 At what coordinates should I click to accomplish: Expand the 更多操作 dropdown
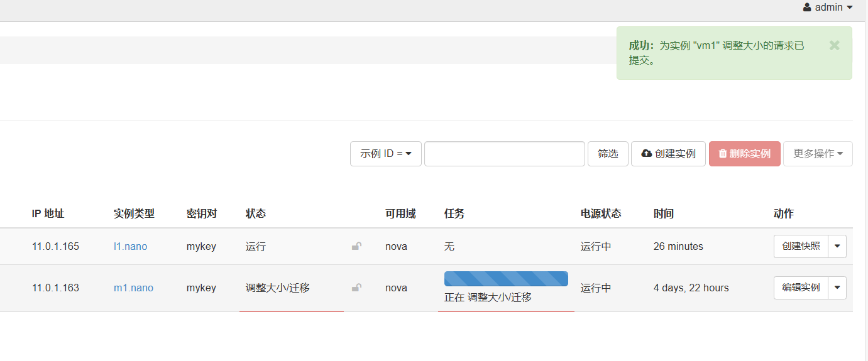818,154
